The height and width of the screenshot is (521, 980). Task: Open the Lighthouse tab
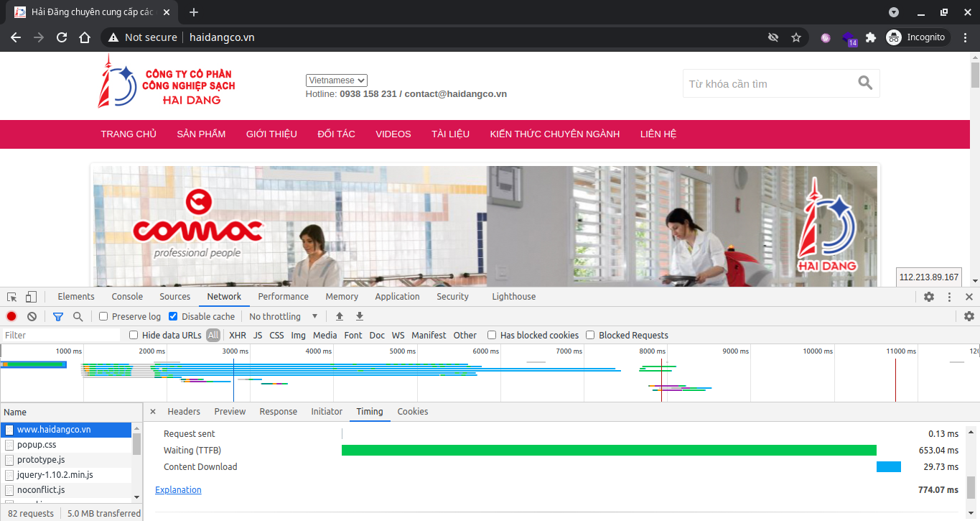point(514,297)
